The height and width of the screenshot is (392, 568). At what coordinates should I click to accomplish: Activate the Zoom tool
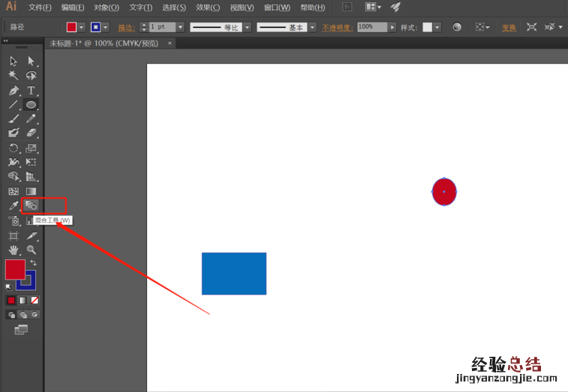pos(32,250)
